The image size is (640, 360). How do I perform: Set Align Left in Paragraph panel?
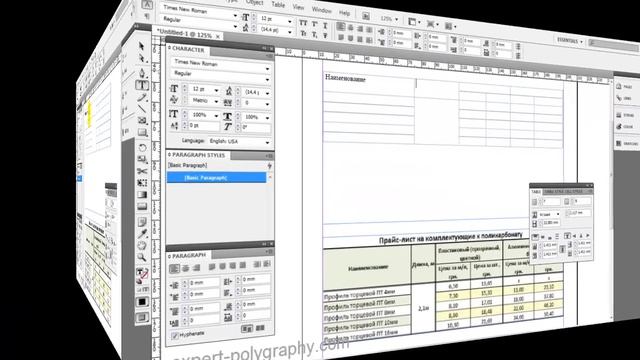[174, 268]
